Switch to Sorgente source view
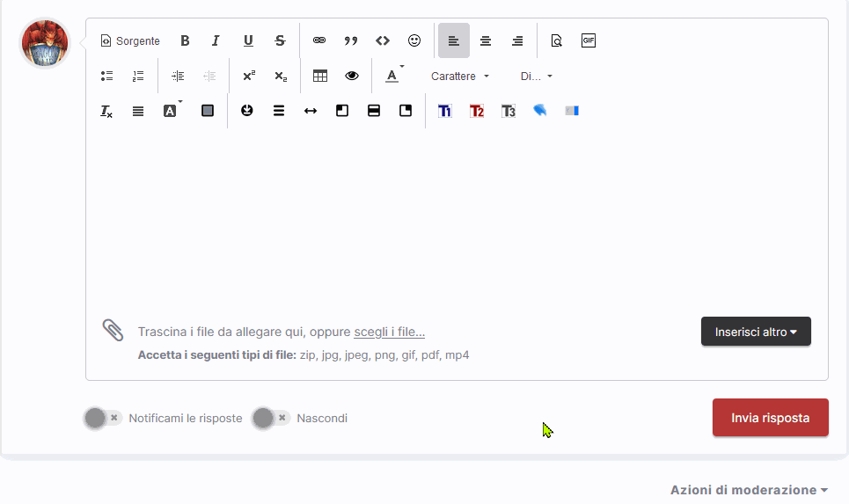 click(130, 40)
